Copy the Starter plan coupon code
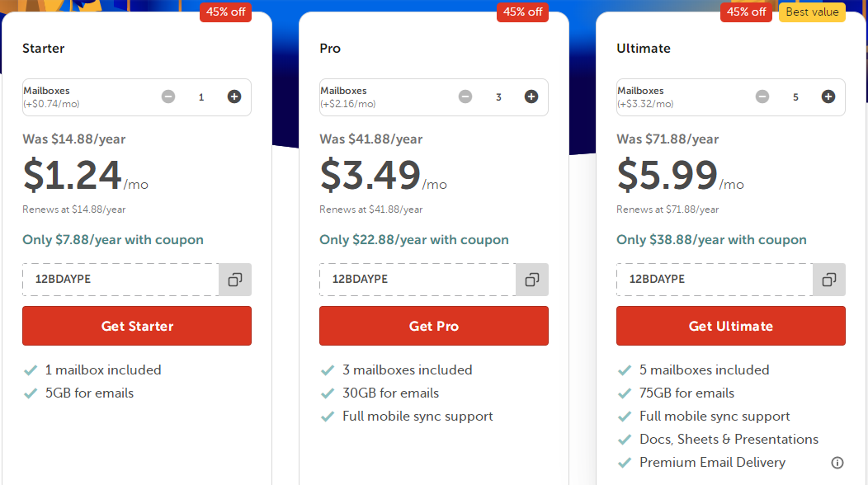 coord(235,280)
